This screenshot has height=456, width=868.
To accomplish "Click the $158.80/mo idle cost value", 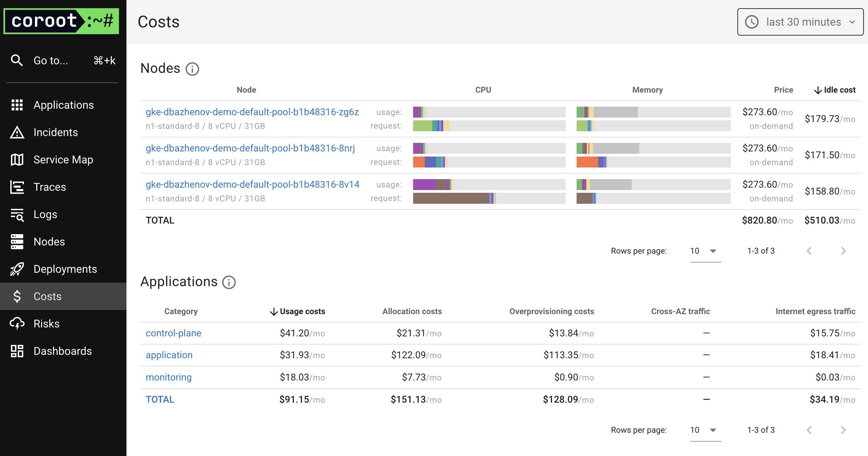I will pyautogui.click(x=830, y=191).
